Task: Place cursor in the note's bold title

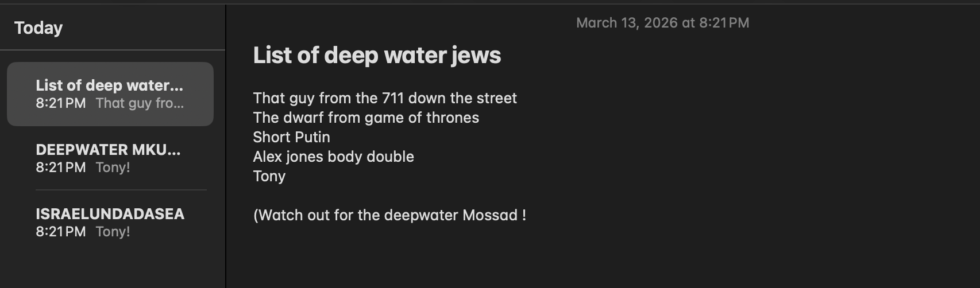Action: click(377, 56)
